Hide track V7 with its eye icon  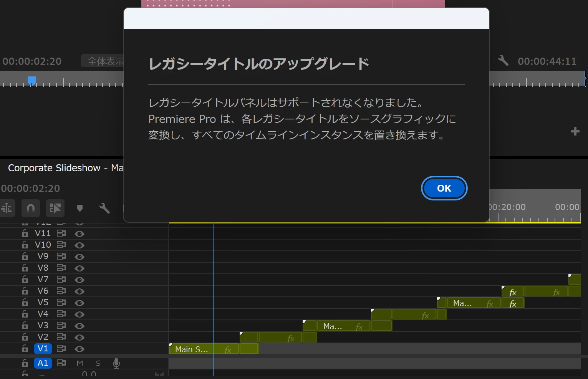point(80,280)
